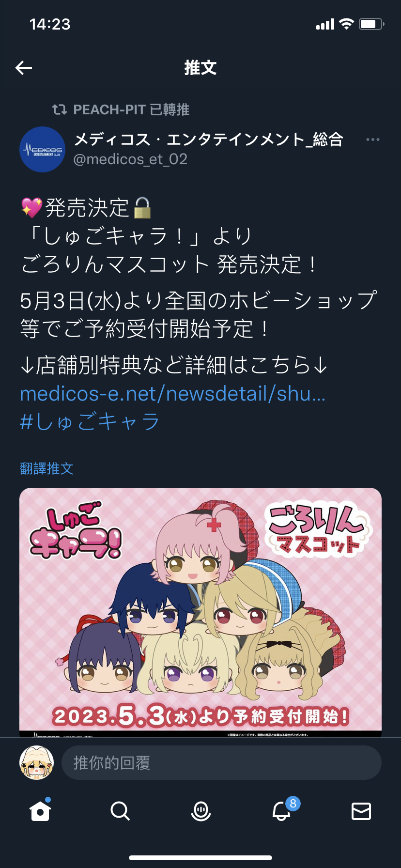The width and height of the screenshot is (401, 868).
Task: Tap the retweet icon by PEACH-PIT
Action: 60,109
